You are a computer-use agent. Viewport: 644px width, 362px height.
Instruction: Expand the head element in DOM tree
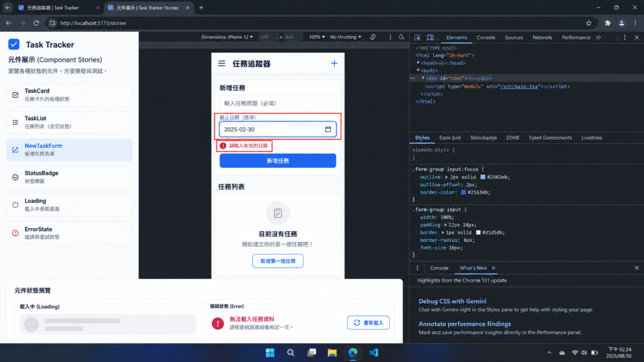point(418,63)
